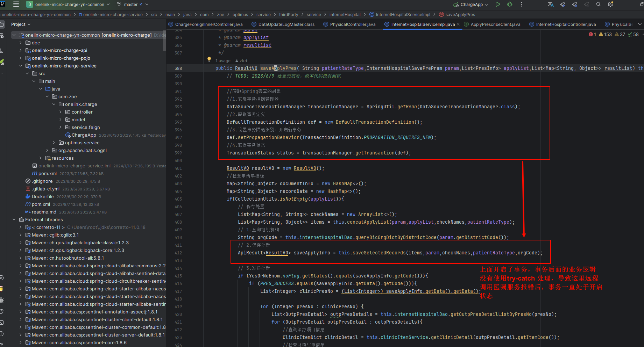644x347 pixels.
Task: Click the '1 usage' inlay hint
Action: tap(223, 61)
